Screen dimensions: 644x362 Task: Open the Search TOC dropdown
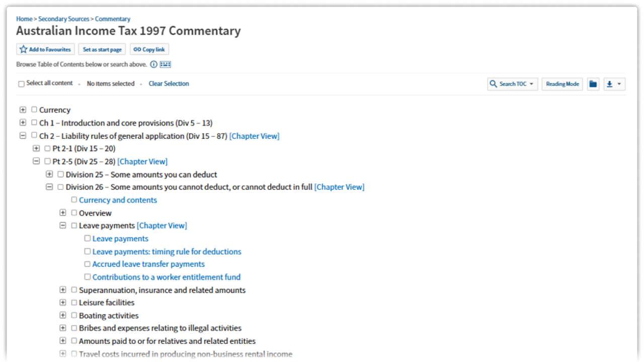coord(513,84)
